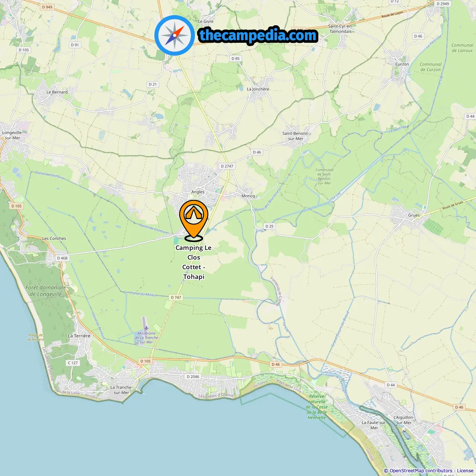
Task: Click the Camping Le Clos Cottet label
Action: tap(193, 262)
